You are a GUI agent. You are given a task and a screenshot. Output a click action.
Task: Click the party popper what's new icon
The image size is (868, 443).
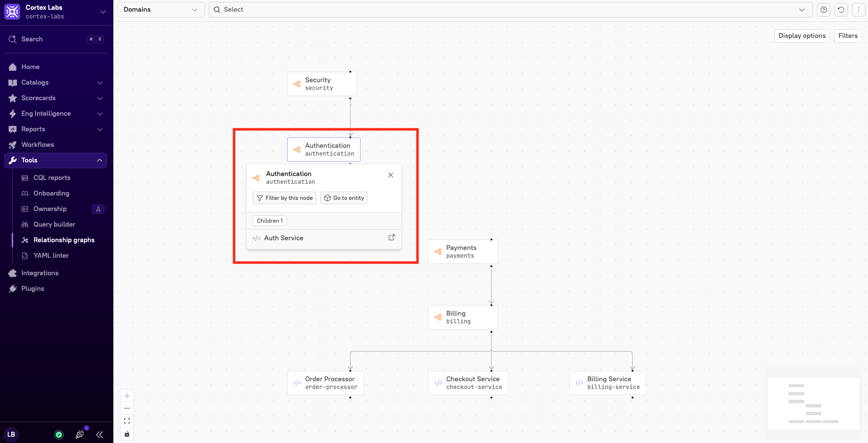coord(80,435)
